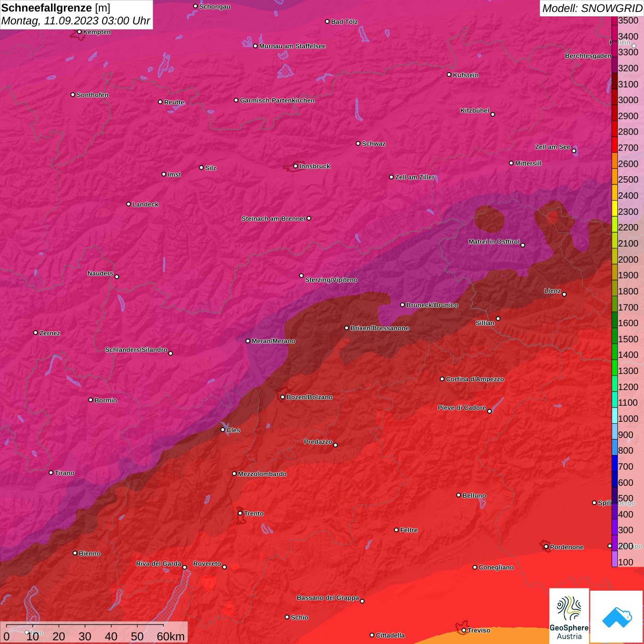Click the Modell: SNOWGRID label
This screenshot has width=644, height=644.
click(x=592, y=8)
